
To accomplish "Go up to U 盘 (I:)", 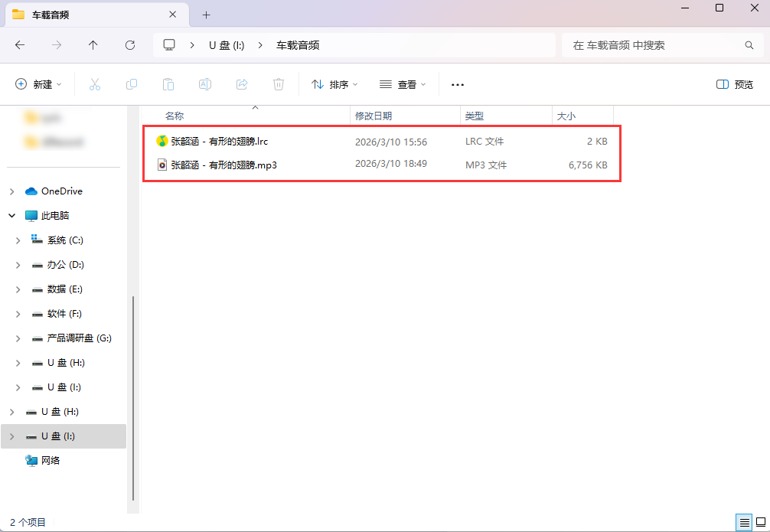I will click(93, 45).
